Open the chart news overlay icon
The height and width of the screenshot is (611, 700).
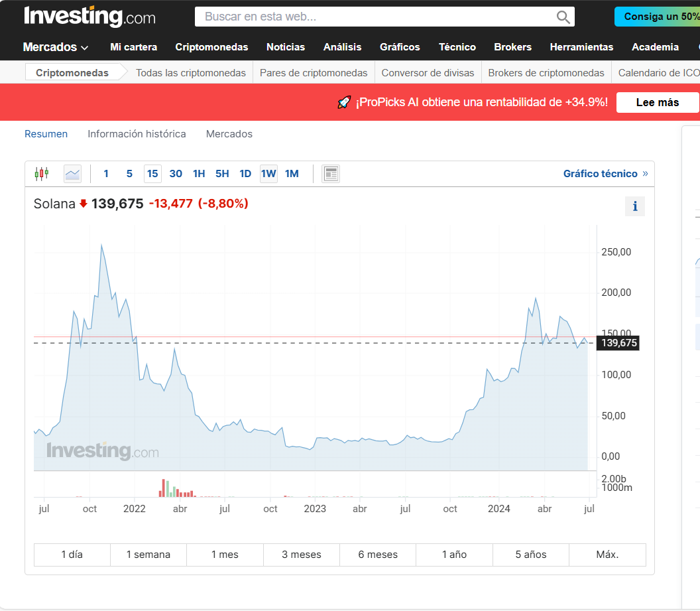[x=331, y=174]
